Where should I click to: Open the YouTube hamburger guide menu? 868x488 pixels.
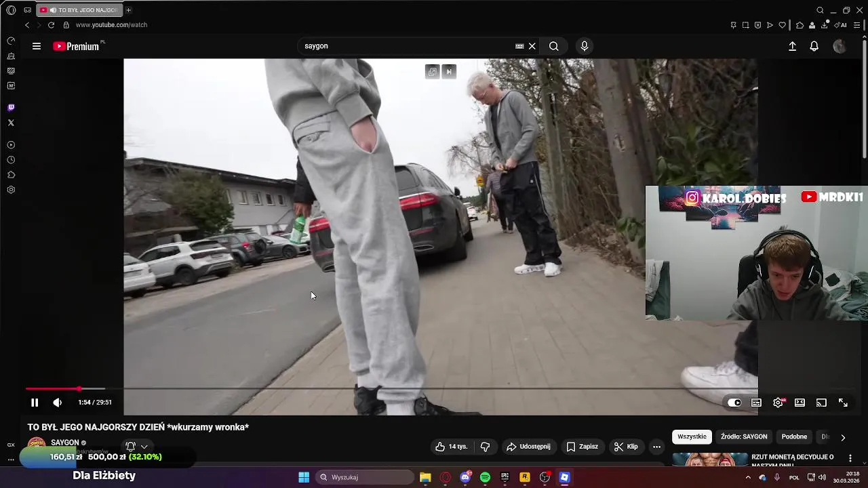point(37,46)
